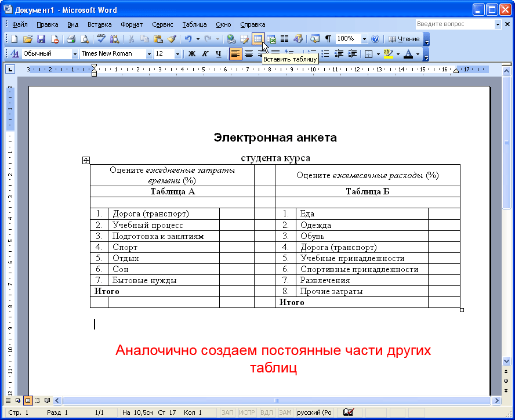This screenshot has width=515, height=420.
Task: Create a new blank document
Action: click(x=14, y=39)
